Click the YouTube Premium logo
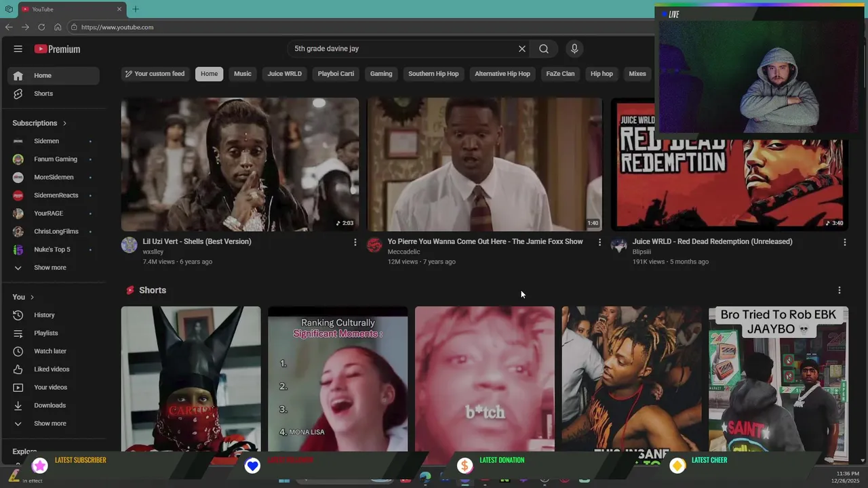Viewport: 868px width, 488px height. 57,49
